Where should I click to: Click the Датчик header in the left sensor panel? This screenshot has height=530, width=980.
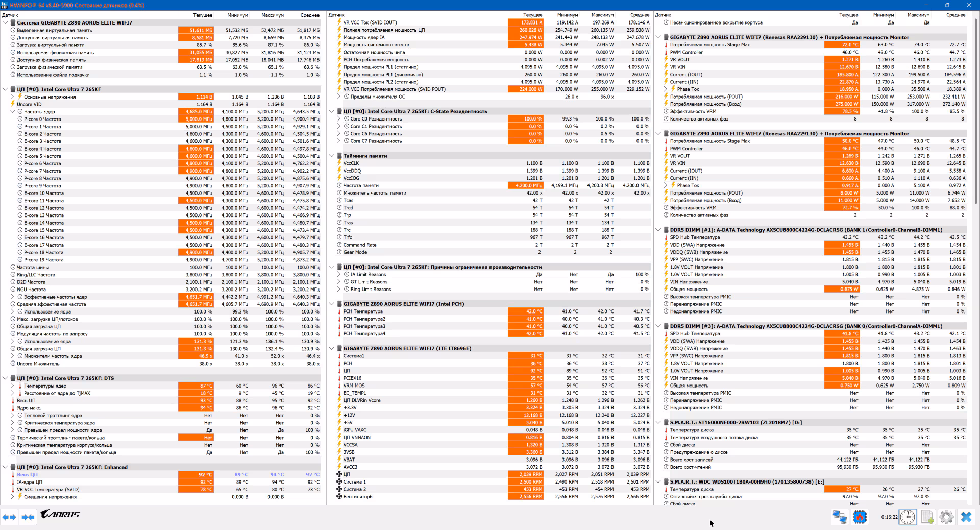click(10, 15)
